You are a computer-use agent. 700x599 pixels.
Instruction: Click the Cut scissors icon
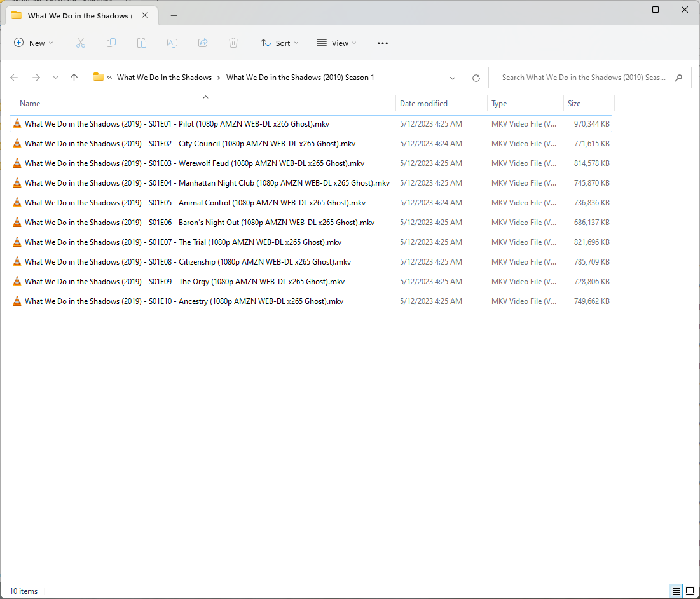[x=81, y=43]
